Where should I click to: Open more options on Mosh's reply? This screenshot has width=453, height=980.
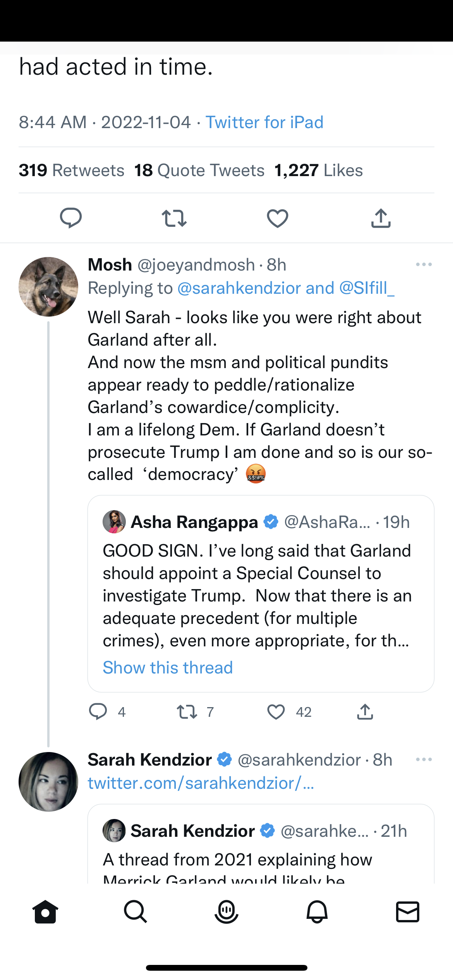pos(424,265)
